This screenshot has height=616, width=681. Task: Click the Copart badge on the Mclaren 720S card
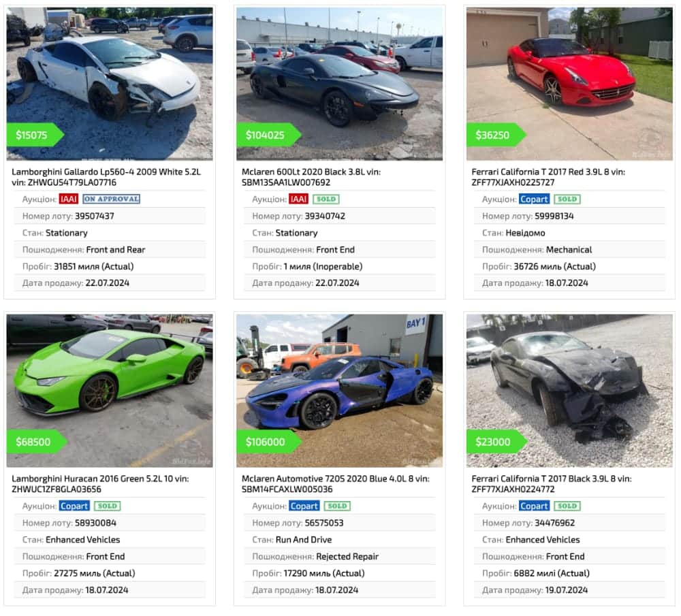[x=304, y=506]
